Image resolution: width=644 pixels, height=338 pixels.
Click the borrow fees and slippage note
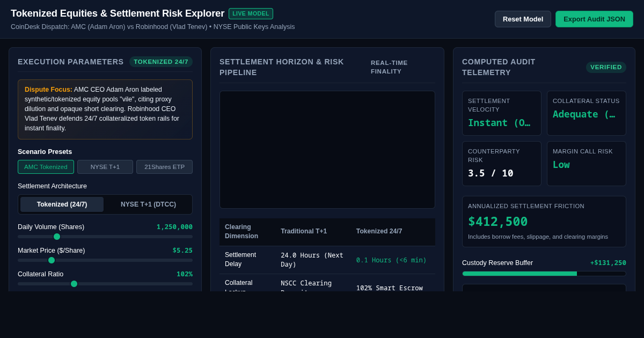click(x=538, y=237)
